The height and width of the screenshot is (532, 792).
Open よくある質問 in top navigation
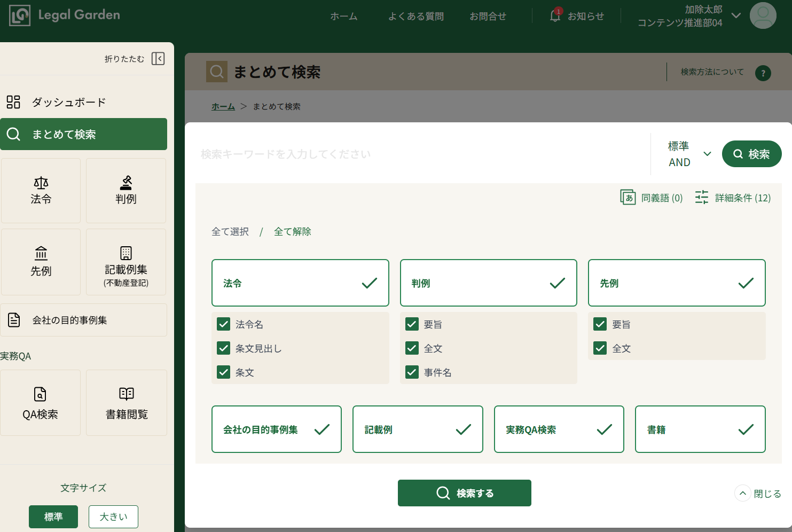[416, 17]
